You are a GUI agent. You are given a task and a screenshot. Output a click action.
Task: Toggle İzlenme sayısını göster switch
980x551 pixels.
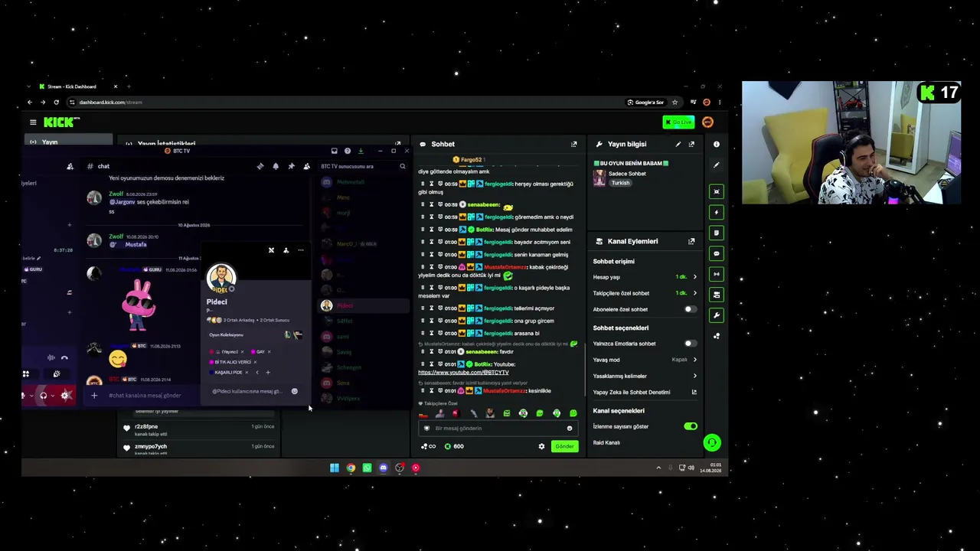pos(691,426)
